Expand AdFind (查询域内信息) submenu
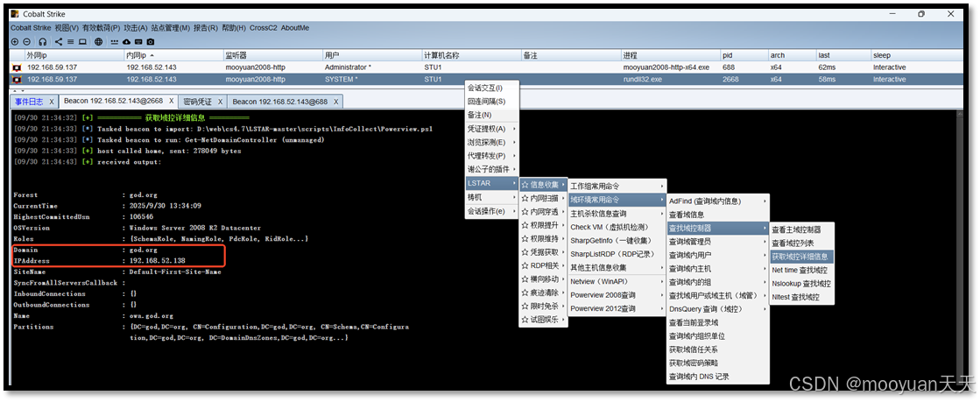The height and width of the screenshot is (402, 980). click(717, 201)
